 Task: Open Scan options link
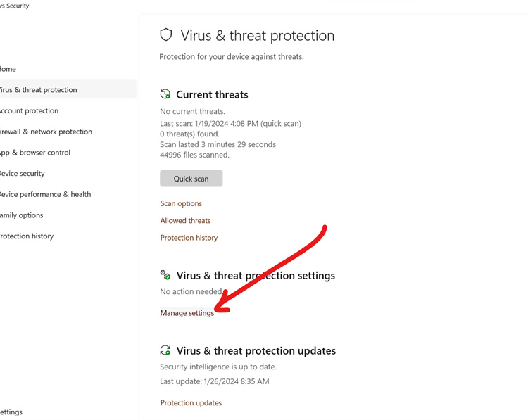tap(181, 203)
